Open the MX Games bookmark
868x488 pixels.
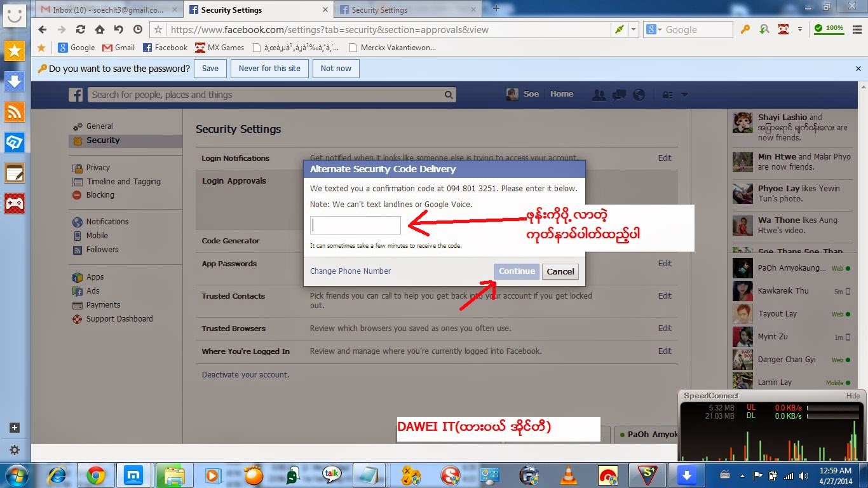(219, 47)
